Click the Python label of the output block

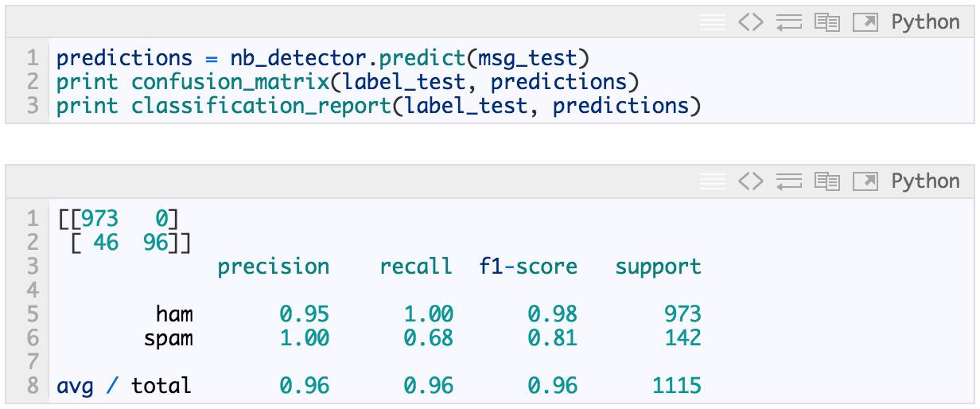pyautogui.click(x=925, y=181)
